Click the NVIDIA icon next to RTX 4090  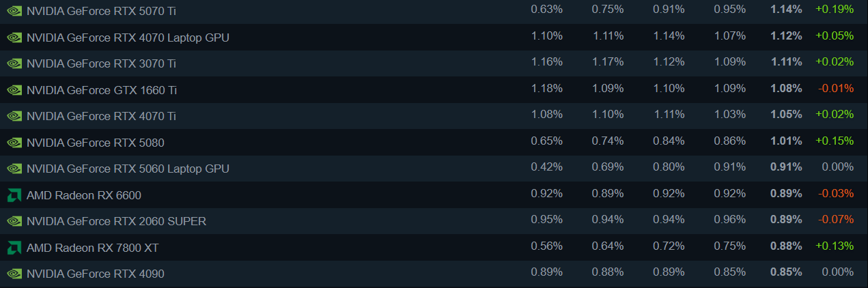[14, 274]
